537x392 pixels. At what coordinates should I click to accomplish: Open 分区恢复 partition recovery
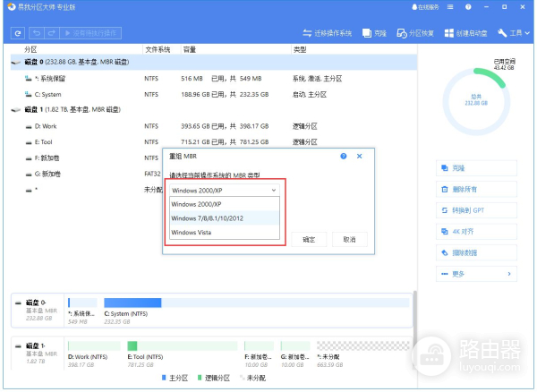coord(415,33)
